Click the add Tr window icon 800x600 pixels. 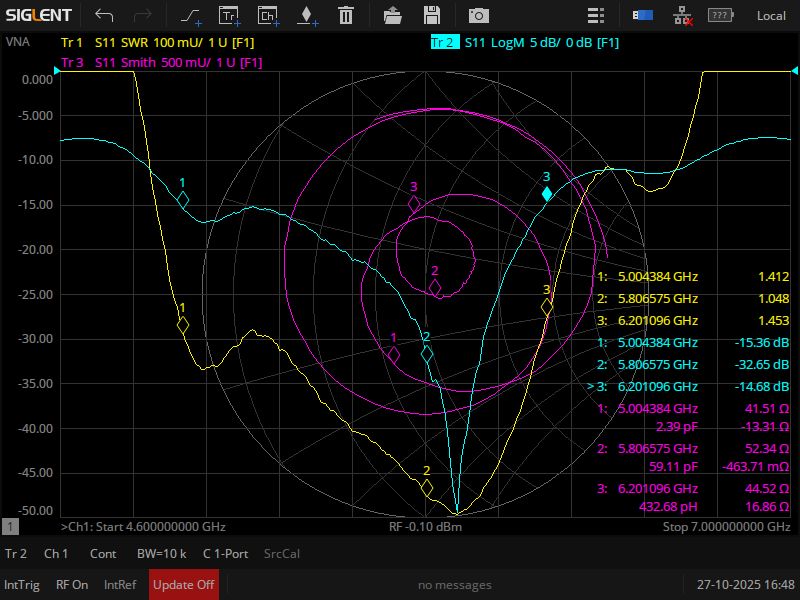click(x=229, y=15)
